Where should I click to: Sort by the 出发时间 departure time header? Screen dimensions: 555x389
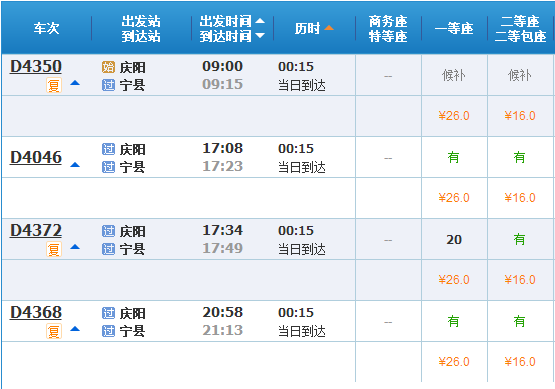click(x=232, y=21)
